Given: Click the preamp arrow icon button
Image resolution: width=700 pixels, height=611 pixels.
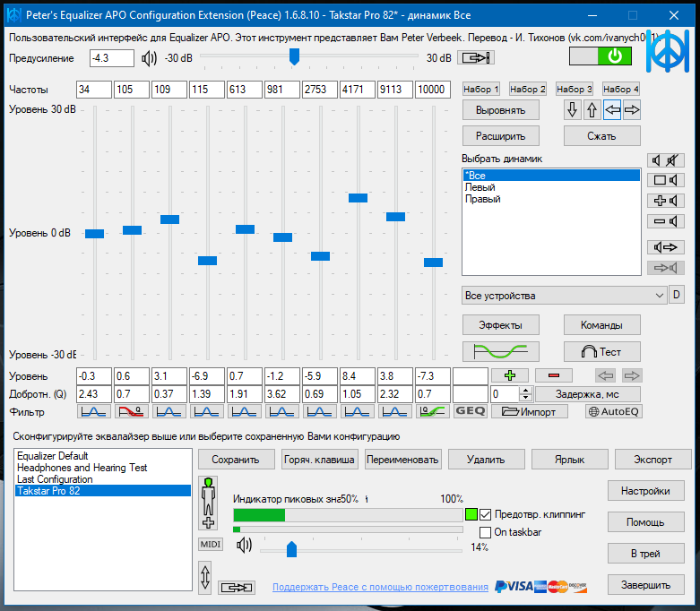Looking at the screenshot, I should pos(475,57).
